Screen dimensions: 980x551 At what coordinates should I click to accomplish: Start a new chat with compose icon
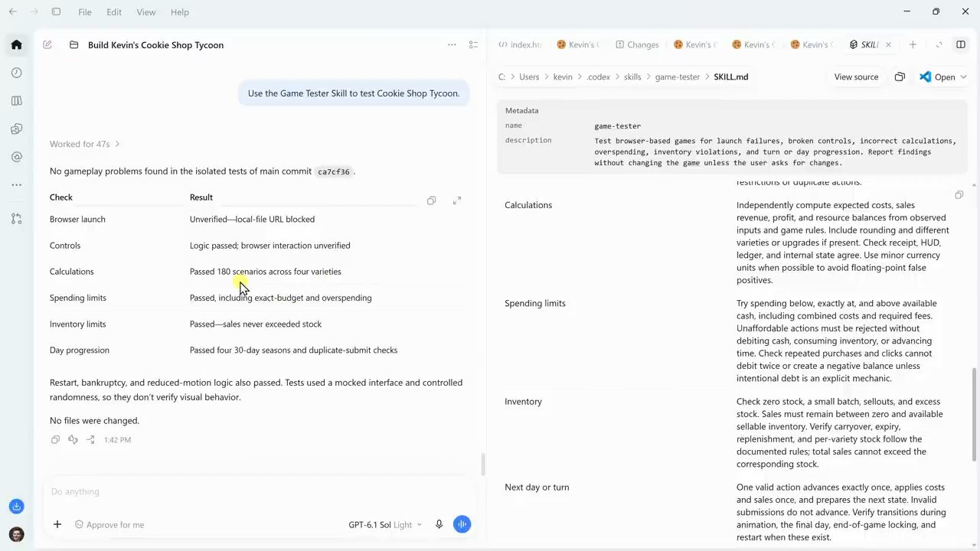tap(47, 45)
